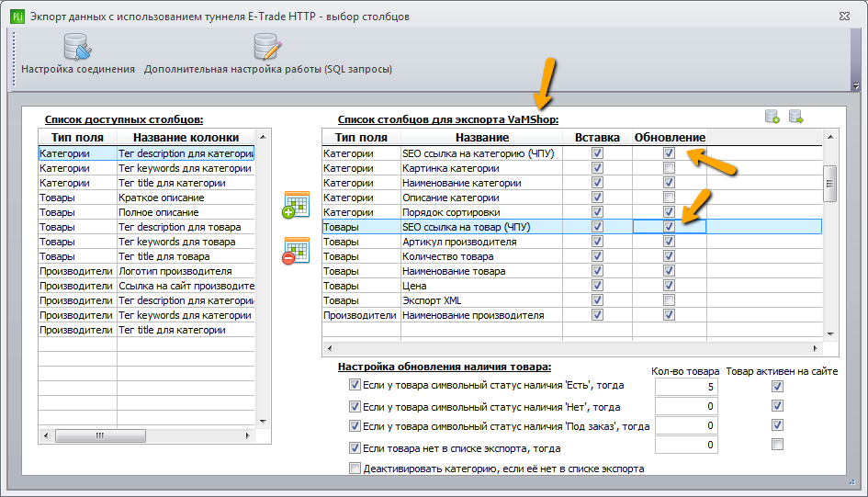Click Название header in export list
The image size is (868, 497).
point(482,137)
